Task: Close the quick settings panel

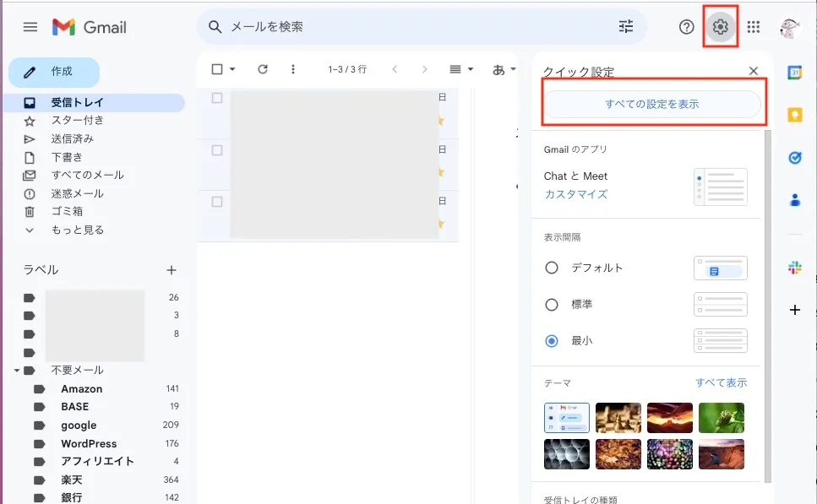Action: click(x=754, y=71)
